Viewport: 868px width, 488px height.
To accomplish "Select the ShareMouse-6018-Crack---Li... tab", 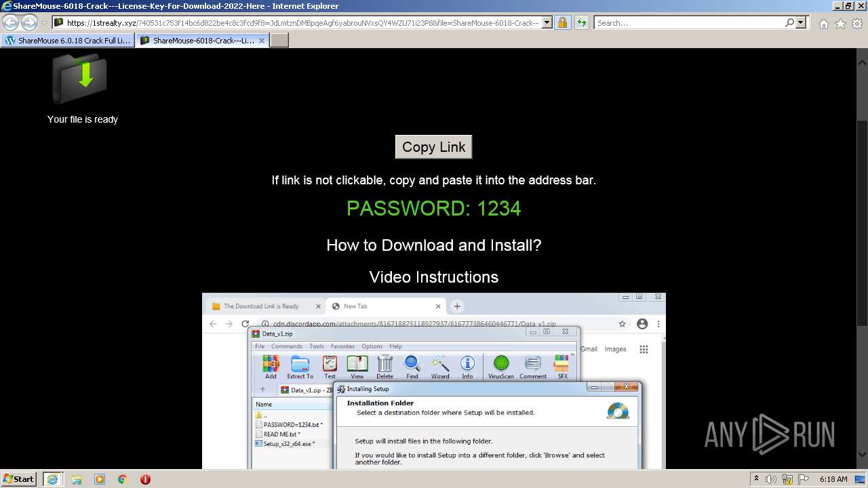I will click(x=202, y=41).
